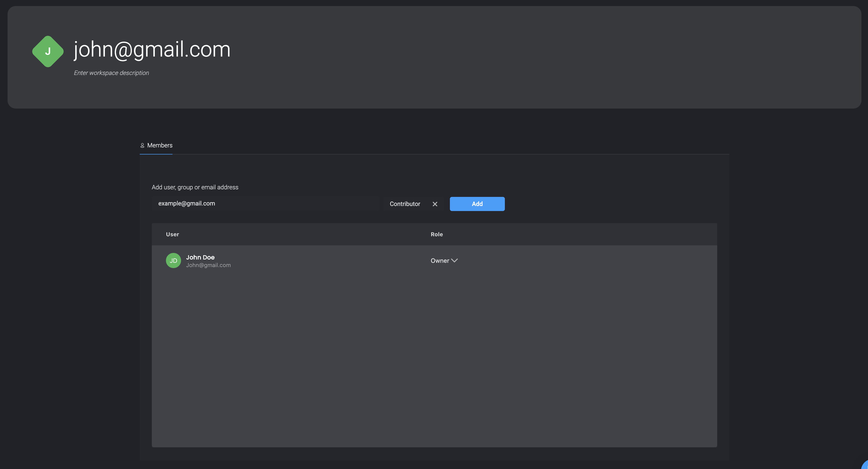868x469 pixels.
Task: Click the Add user, group or email address label
Action: click(195, 187)
